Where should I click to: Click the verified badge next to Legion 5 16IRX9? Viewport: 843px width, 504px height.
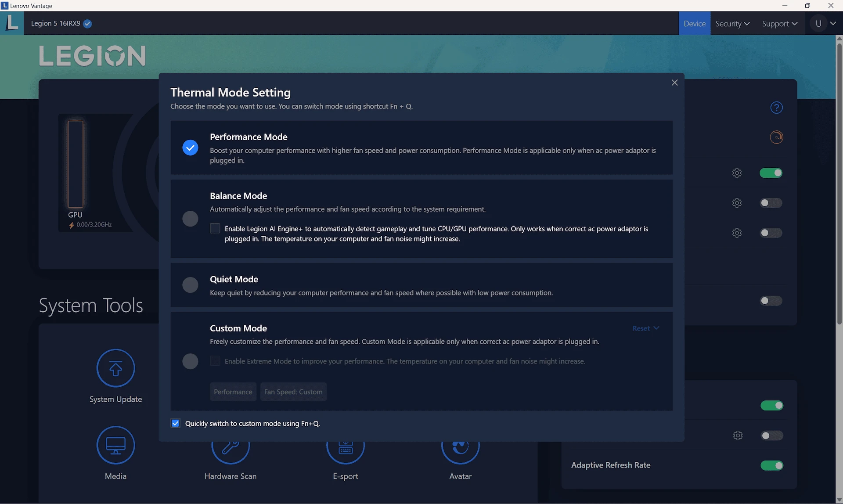pos(87,24)
